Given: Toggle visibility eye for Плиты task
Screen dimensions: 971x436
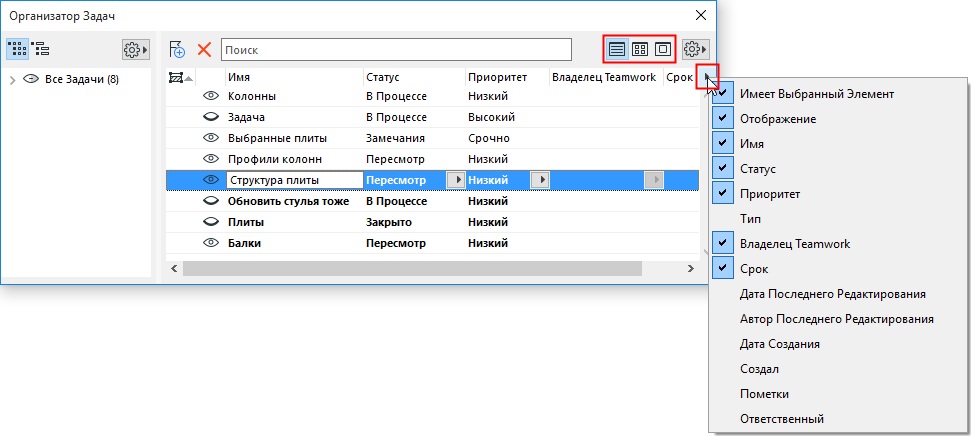Looking at the screenshot, I should pyautogui.click(x=212, y=222).
